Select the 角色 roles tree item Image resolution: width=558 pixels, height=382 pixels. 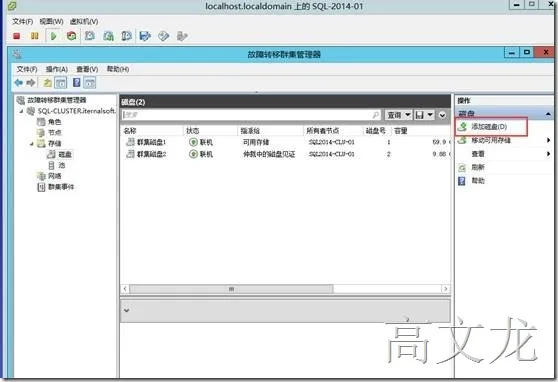point(54,122)
